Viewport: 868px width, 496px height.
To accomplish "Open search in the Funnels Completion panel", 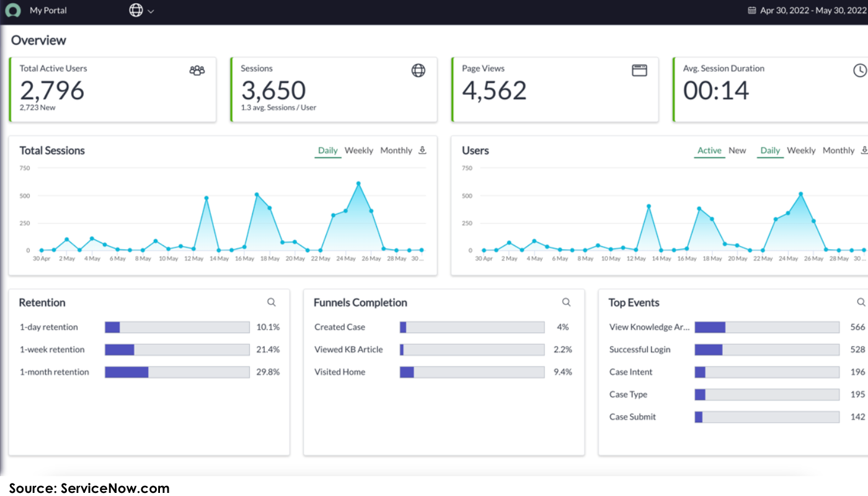I will (x=566, y=302).
